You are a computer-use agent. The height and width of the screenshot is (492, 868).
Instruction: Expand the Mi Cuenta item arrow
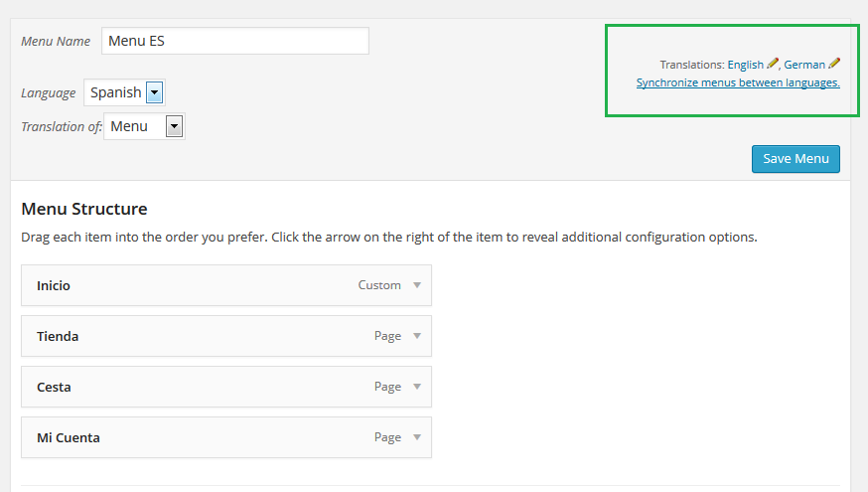coord(417,437)
